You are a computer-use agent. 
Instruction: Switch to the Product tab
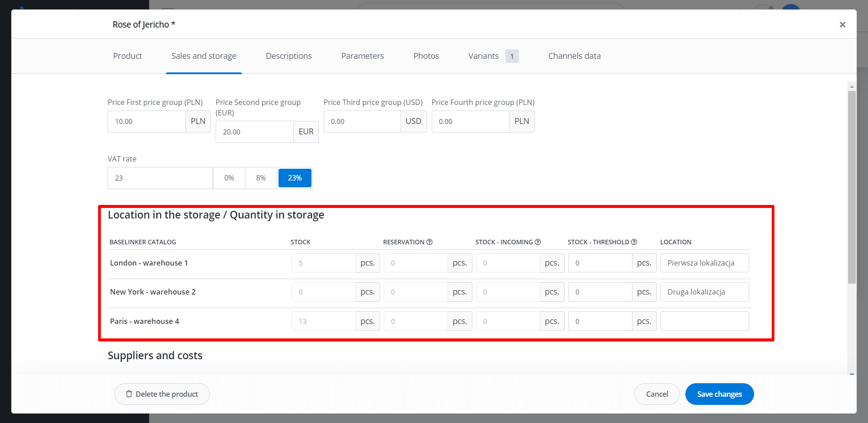coord(127,56)
